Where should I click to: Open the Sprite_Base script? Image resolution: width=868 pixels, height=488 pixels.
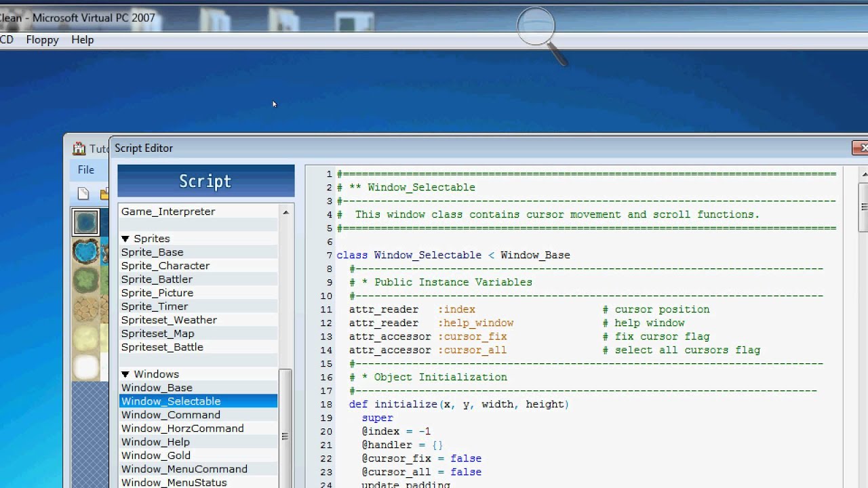[x=199, y=252]
